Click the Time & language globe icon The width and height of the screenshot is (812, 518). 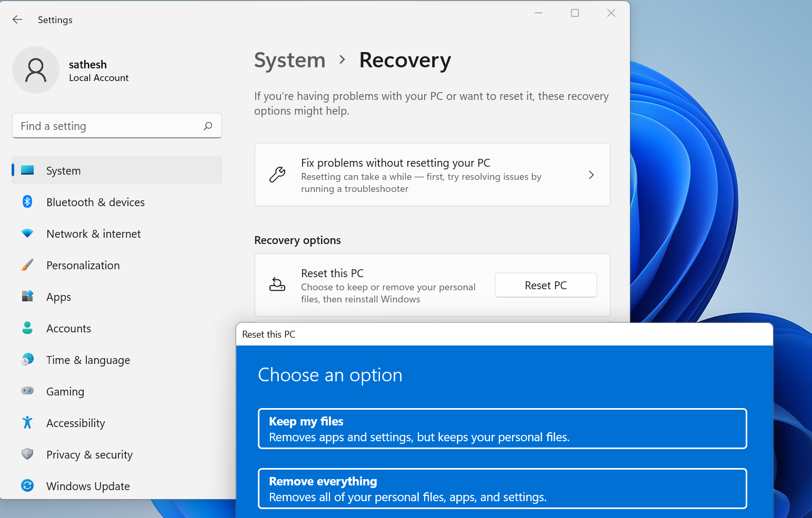click(27, 360)
